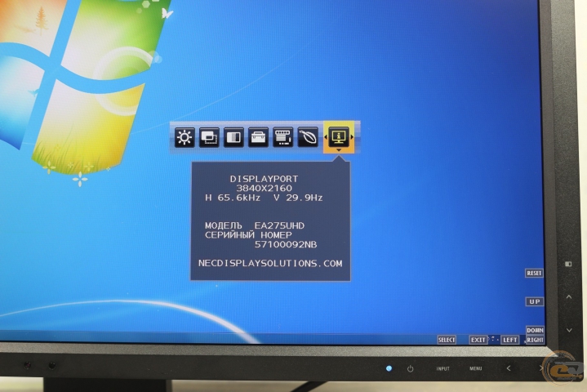Select the toolbox tools OSD icon
The height and width of the screenshot is (392, 587).
click(258, 137)
